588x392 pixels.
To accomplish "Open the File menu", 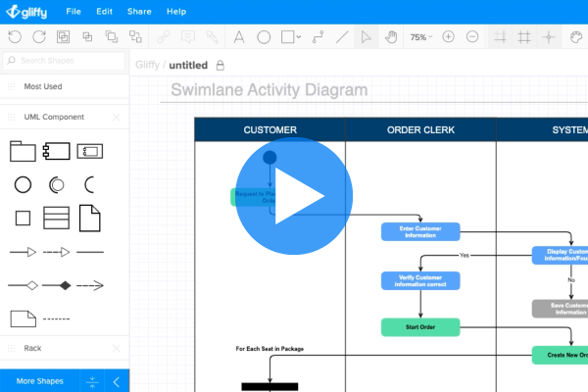I will click(x=73, y=12).
